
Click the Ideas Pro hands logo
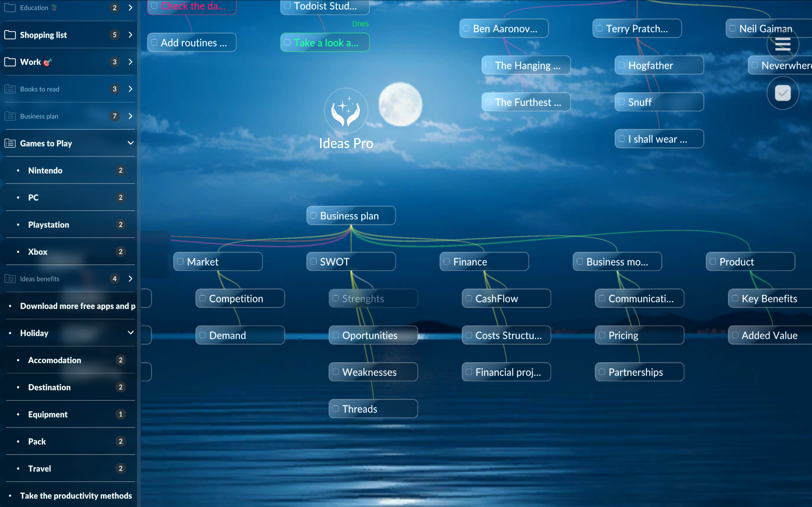pyautogui.click(x=346, y=111)
